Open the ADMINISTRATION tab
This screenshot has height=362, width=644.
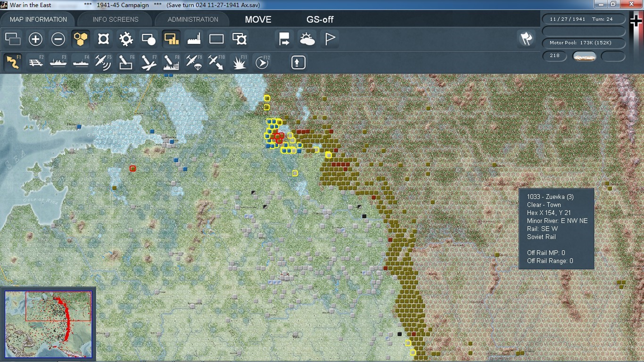pyautogui.click(x=193, y=19)
